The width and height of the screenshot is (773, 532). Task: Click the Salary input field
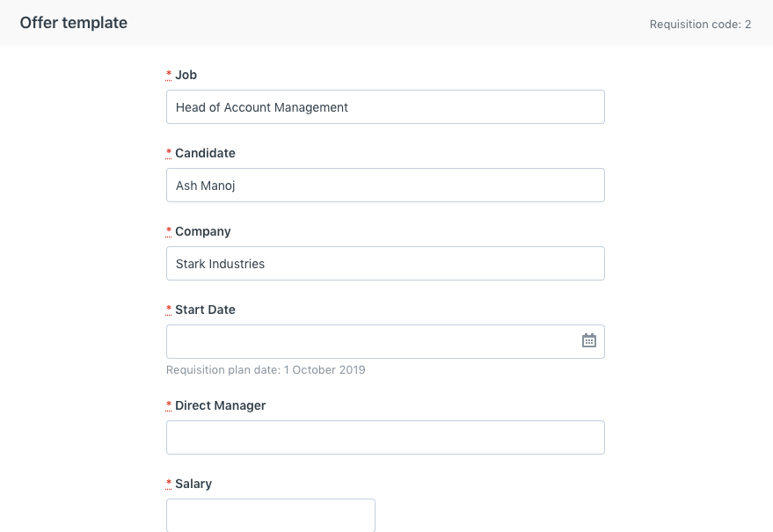click(270, 515)
